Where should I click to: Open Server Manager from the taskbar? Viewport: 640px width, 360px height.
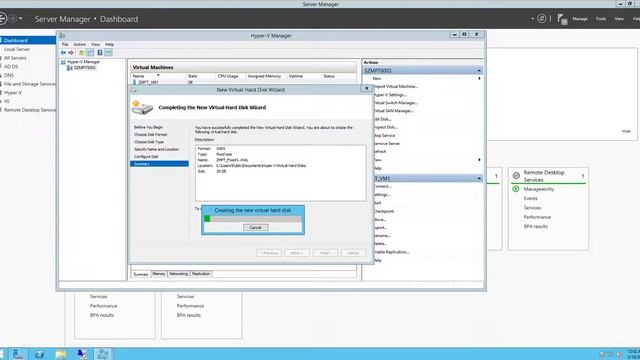tap(18, 354)
